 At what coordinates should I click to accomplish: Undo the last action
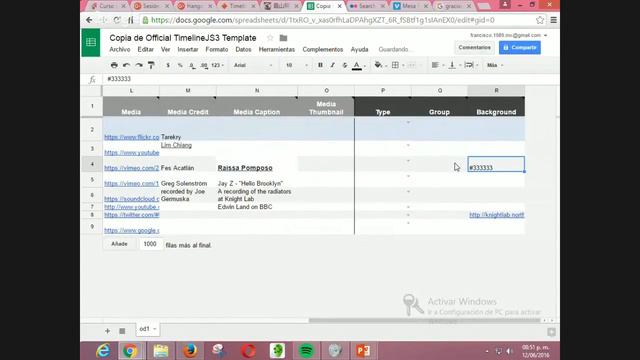pos(127,65)
